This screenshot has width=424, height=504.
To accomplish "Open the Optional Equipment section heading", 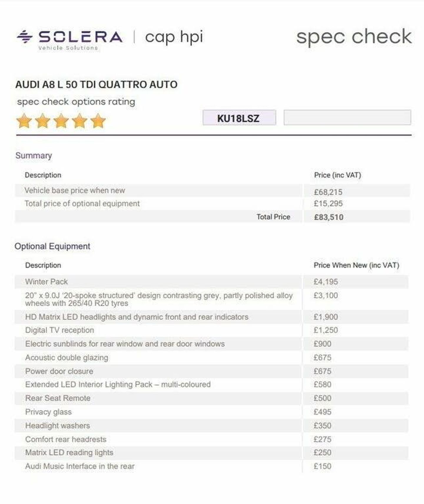I will (52, 246).
